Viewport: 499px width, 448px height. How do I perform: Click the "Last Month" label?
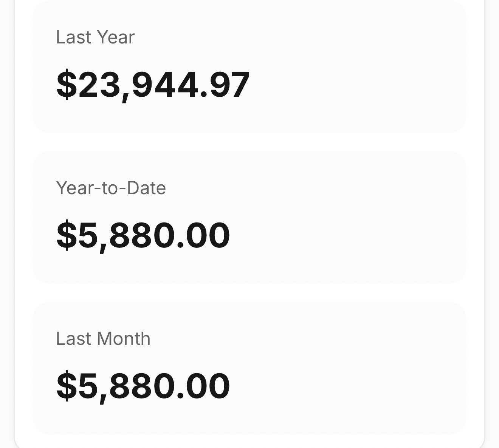pos(103,338)
